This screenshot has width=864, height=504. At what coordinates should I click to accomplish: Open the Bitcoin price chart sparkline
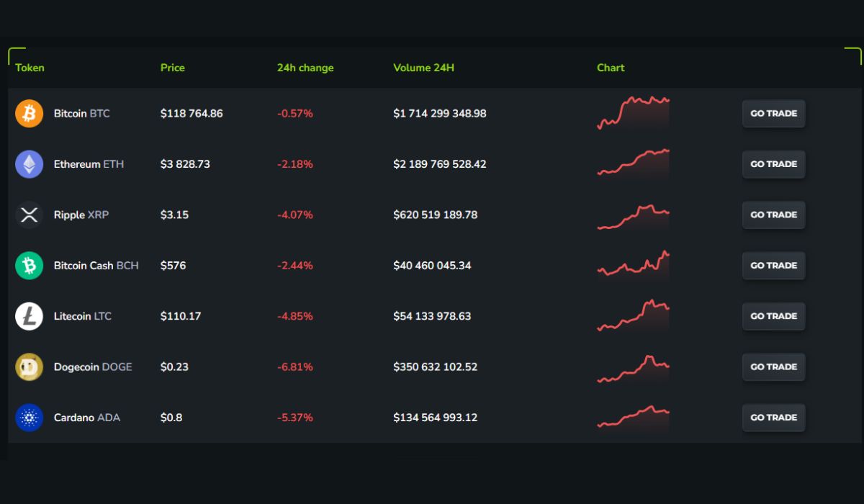coord(632,113)
